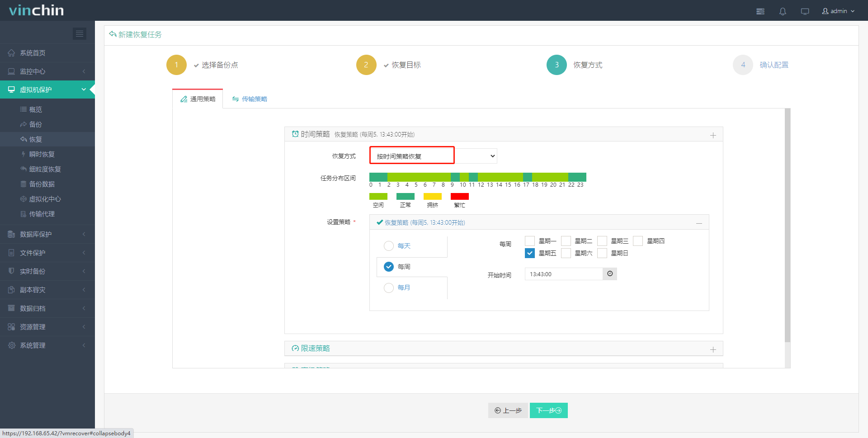Click step 3 circle 恢复方式
The width and height of the screenshot is (868, 438).
[x=557, y=65]
